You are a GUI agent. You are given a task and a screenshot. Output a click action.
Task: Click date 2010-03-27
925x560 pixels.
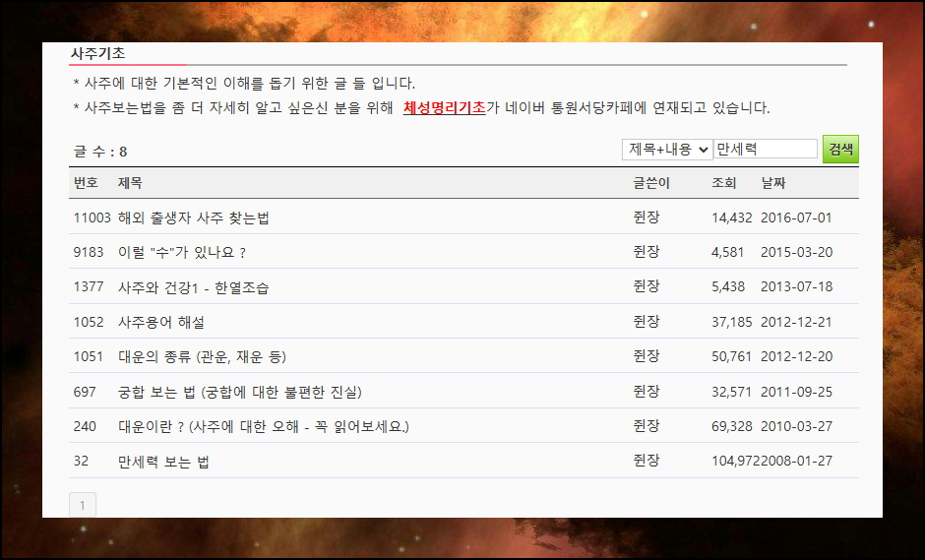click(796, 426)
